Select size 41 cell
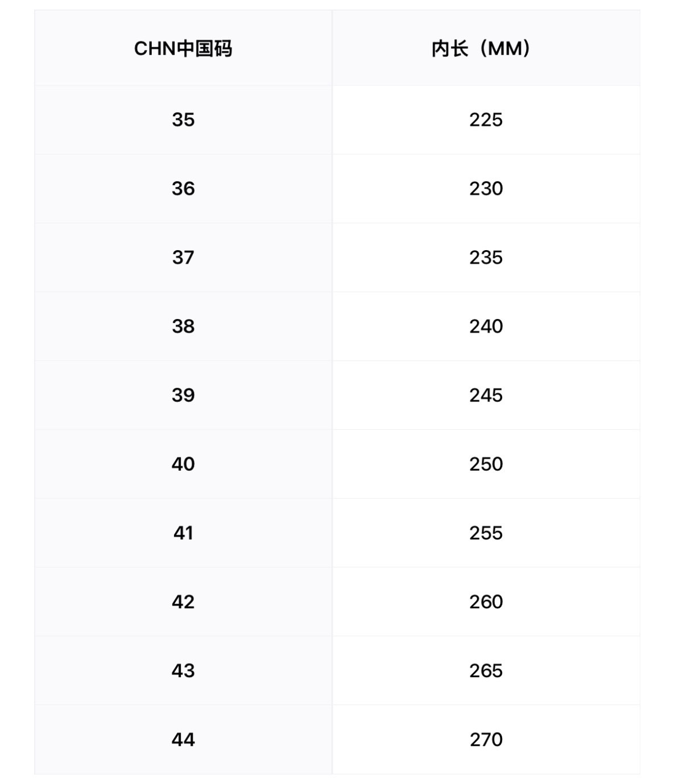675x784 pixels. pos(183,533)
